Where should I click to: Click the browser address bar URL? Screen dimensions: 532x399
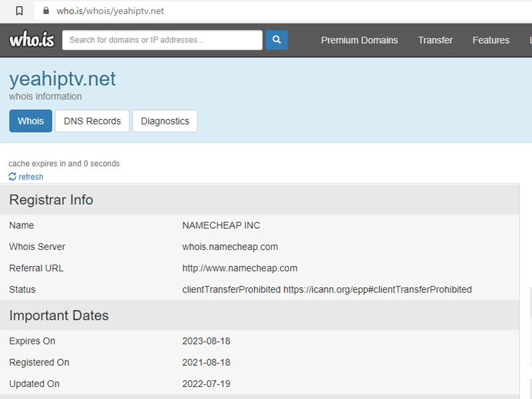pyautogui.click(x=110, y=11)
